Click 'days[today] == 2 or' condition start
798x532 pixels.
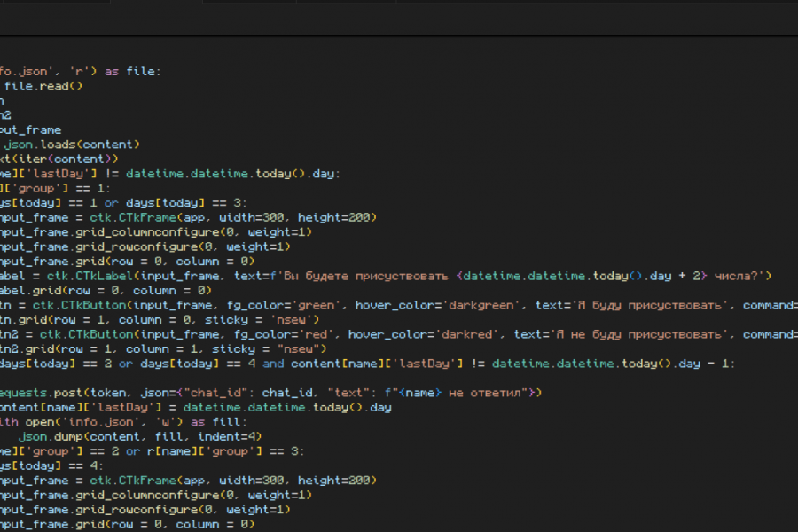pos(66,364)
